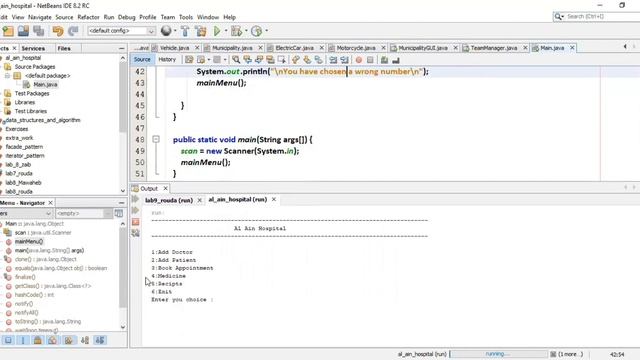Click the Save All toolbar icon
This screenshot has height=360, width=640.
39,31
